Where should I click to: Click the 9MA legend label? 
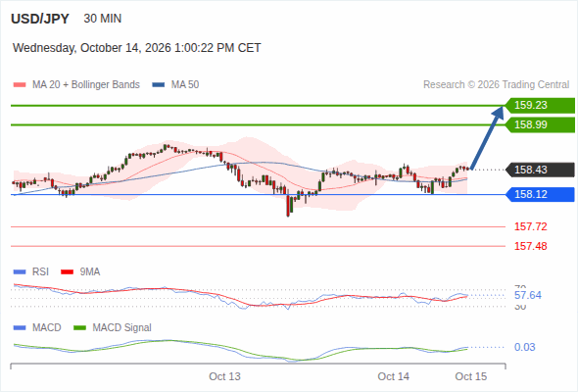90,272
